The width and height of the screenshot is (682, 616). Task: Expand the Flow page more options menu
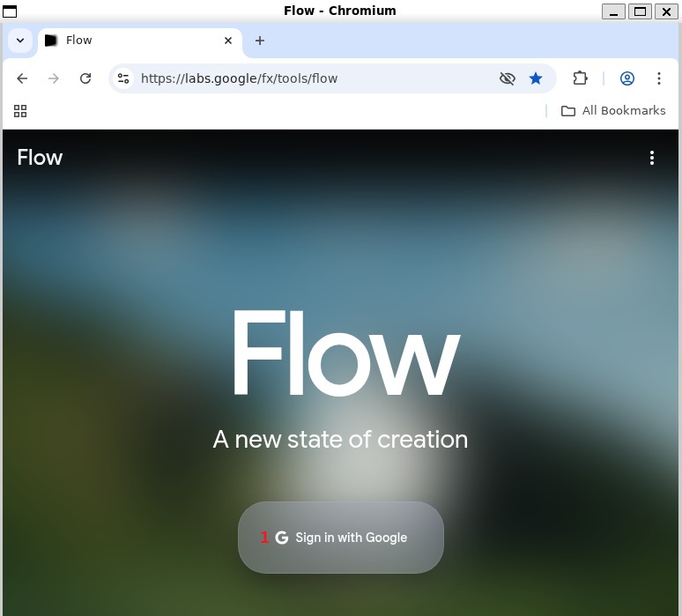point(652,158)
